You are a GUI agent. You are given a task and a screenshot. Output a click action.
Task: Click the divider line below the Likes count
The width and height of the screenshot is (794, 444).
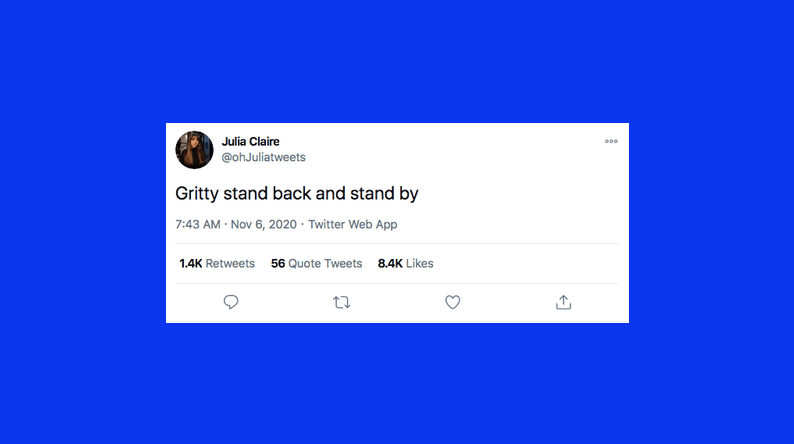[x=398, y=283]
